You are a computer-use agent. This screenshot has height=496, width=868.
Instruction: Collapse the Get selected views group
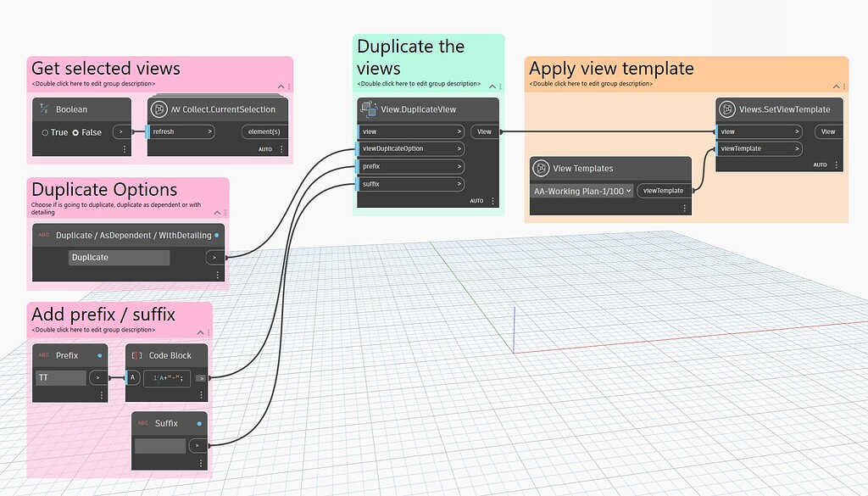(x=280, y=86)
